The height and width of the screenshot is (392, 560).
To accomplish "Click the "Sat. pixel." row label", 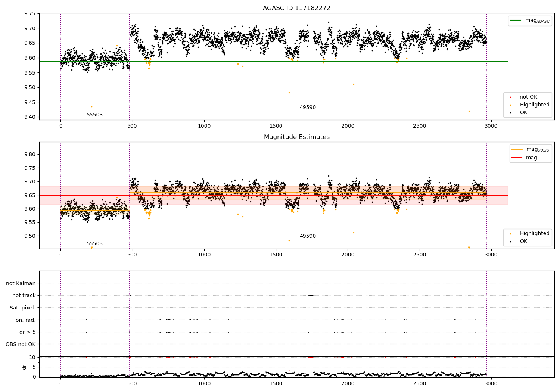I will (23, 308).
